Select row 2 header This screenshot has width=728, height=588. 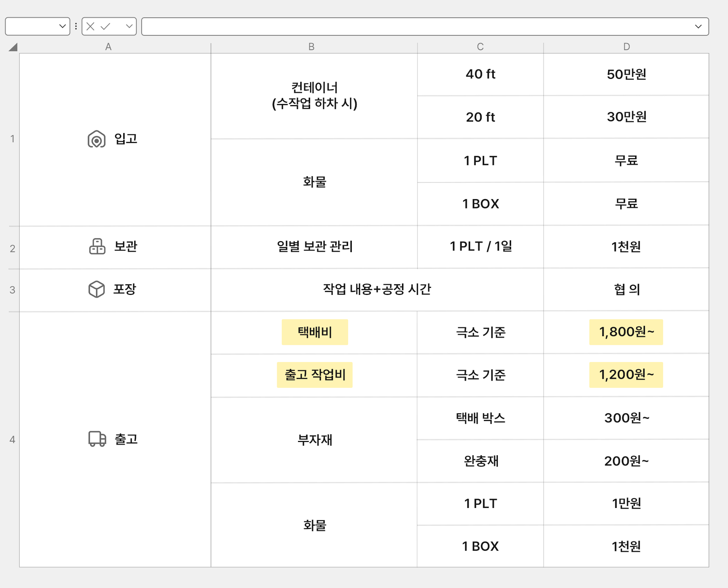click(13, 248)
